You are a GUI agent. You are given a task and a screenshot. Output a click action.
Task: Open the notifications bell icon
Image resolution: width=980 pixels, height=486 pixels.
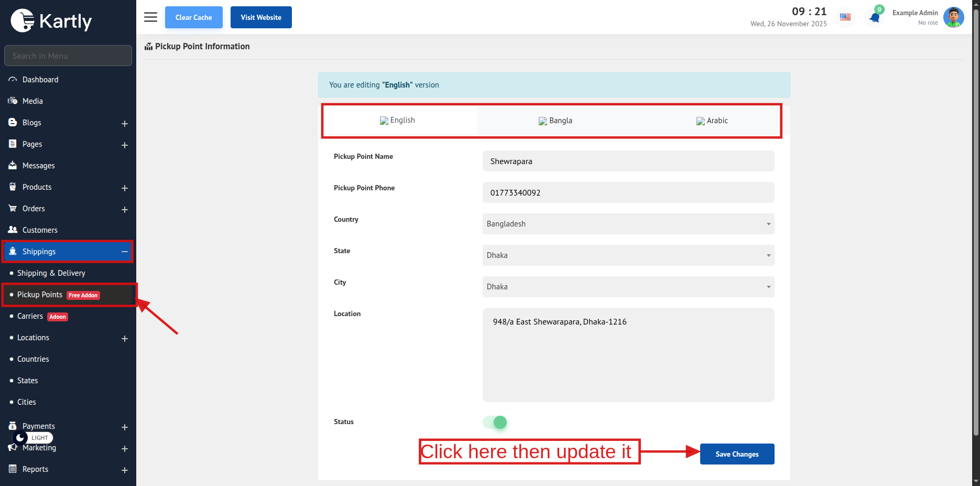coord(875,17)
